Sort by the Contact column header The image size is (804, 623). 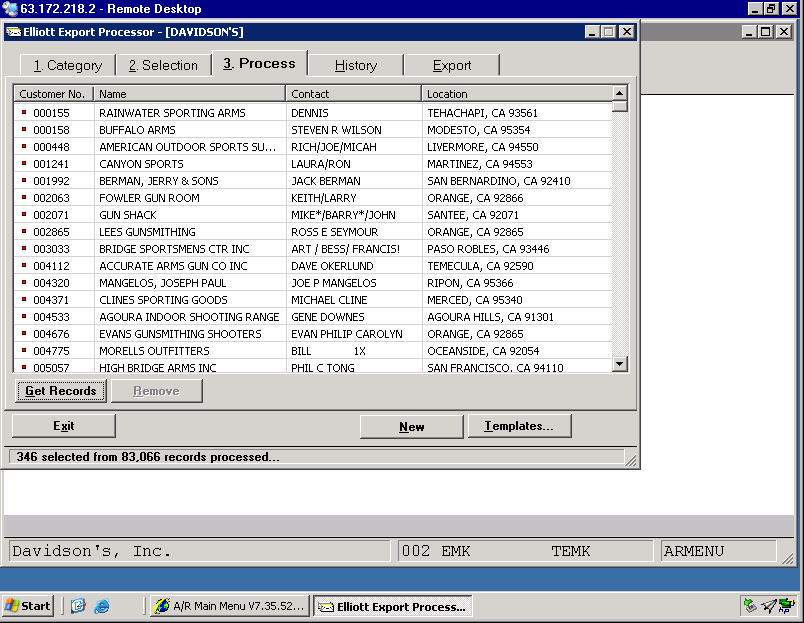[x=353, y=94]
